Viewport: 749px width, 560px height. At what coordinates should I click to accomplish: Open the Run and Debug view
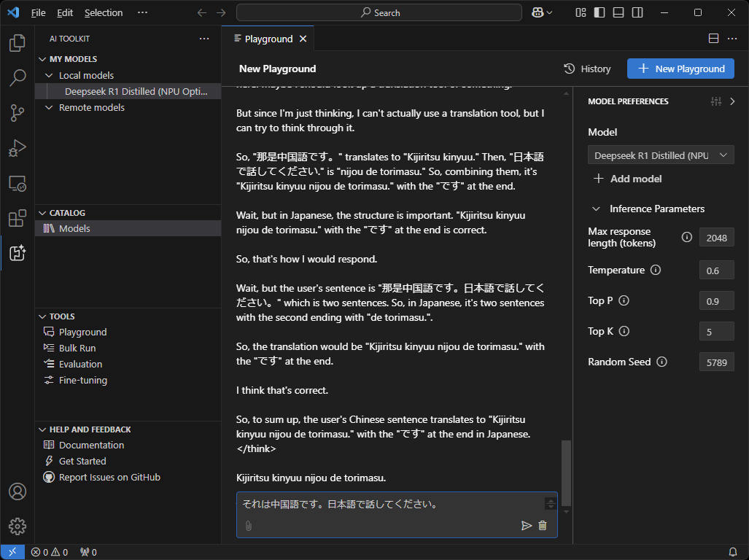(18, 148)
